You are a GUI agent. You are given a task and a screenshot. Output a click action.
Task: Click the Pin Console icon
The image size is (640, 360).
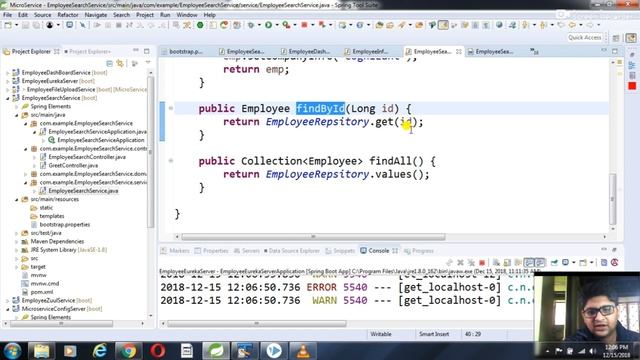(554, 262)
